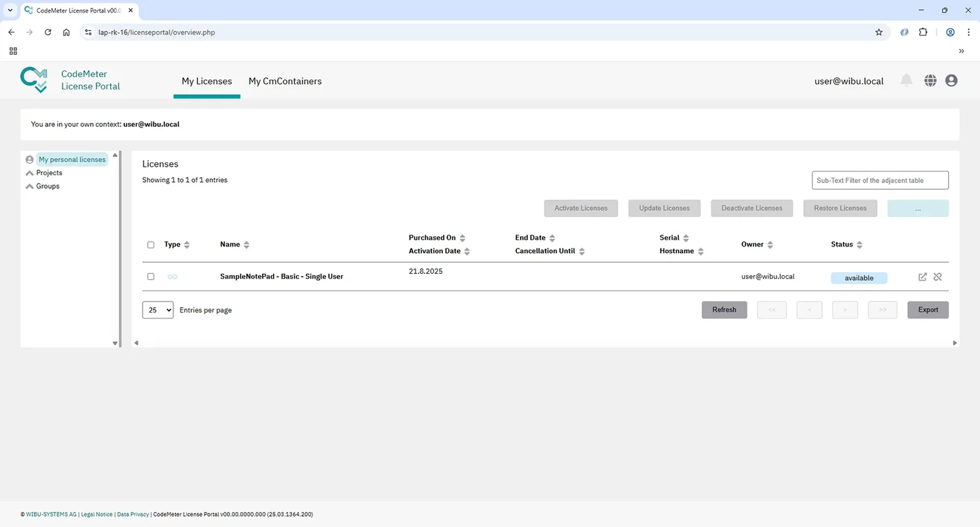980x527 pixels.
Task: Expand the Projects tree node
Action: 29,173
